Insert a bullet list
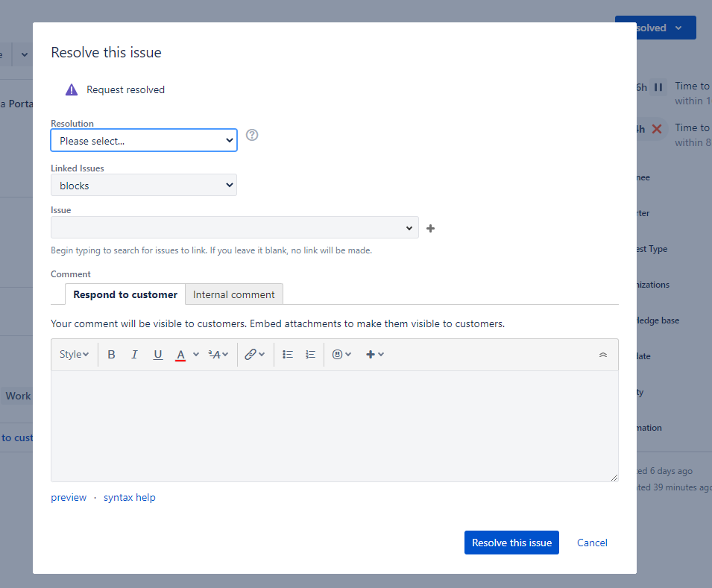This screenshot has width=712, height=588. click(x=288, y=355)
